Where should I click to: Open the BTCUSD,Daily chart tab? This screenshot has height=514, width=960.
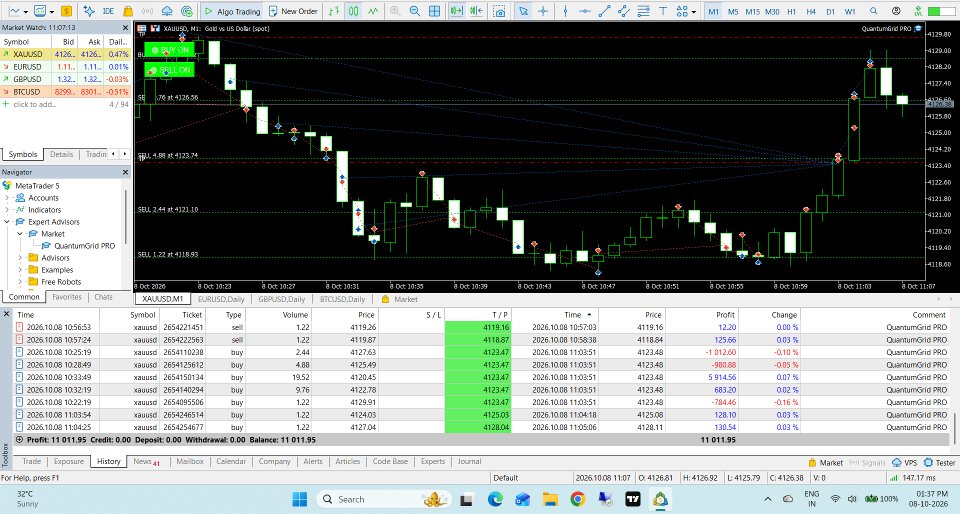[x=342, y=299]
